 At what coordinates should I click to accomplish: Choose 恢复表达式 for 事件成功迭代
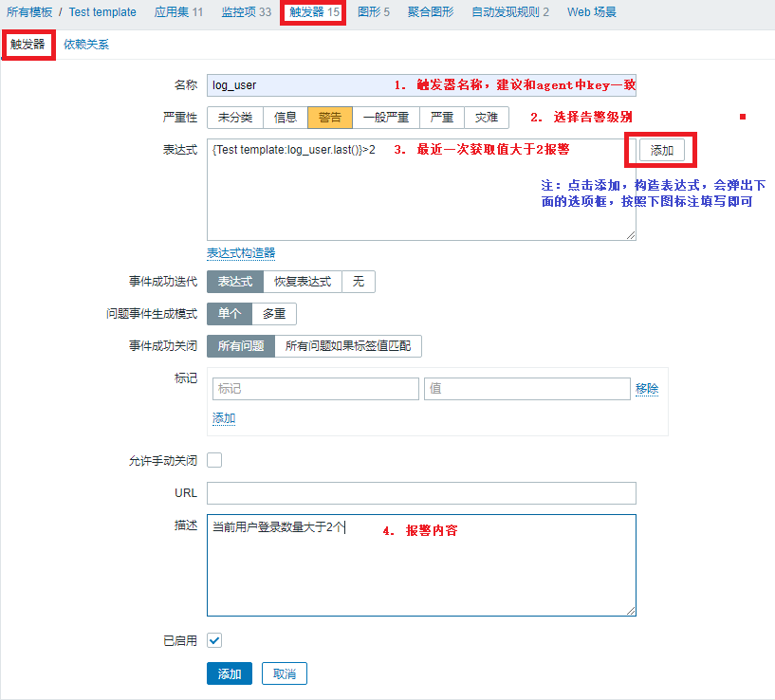point(303,282)
